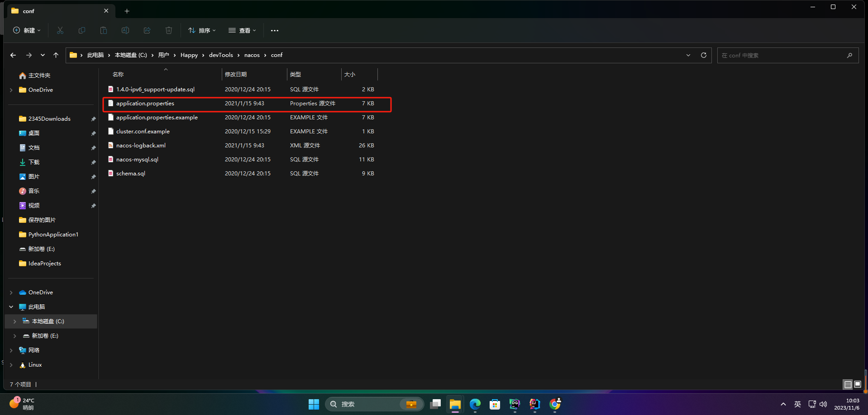Open 查看 (View) dropdown menu
Image resolution: width=868 pixels, height=415 pixels.
point(242,30)
